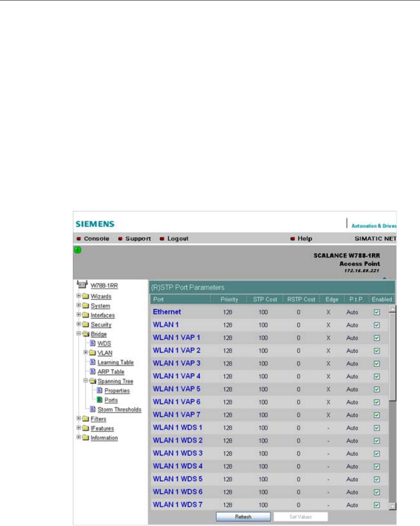Toggle Enabled checkbox for WLAN 1 WDS 4
The height and width of the screenshot is (526, 420).
point(377,466)
